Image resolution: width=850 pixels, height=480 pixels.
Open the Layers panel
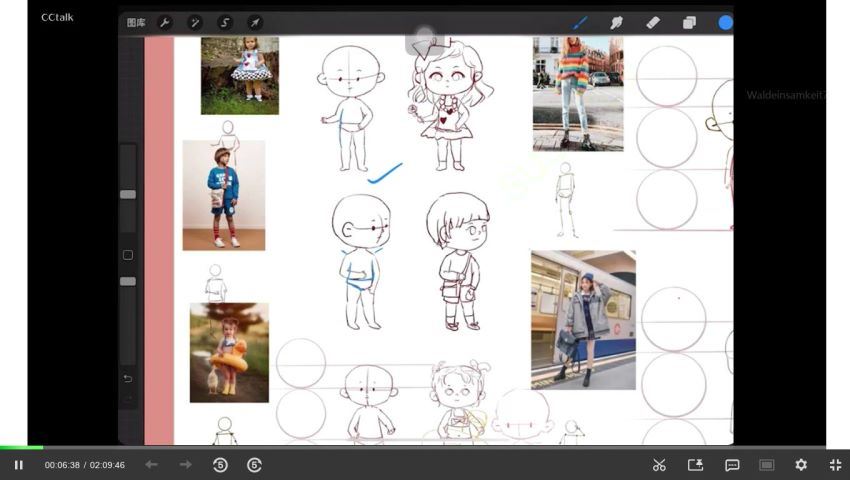pyautogui.click(x=689, y=23)
